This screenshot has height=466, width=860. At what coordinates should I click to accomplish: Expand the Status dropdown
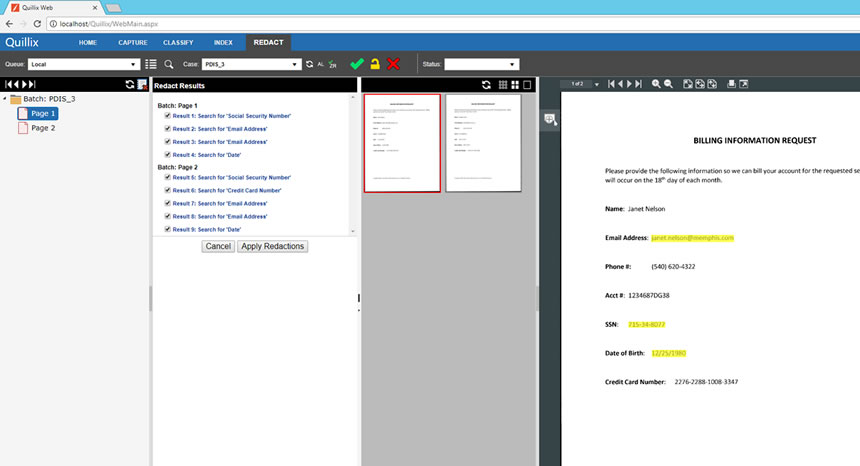click(x=482, y=64)
